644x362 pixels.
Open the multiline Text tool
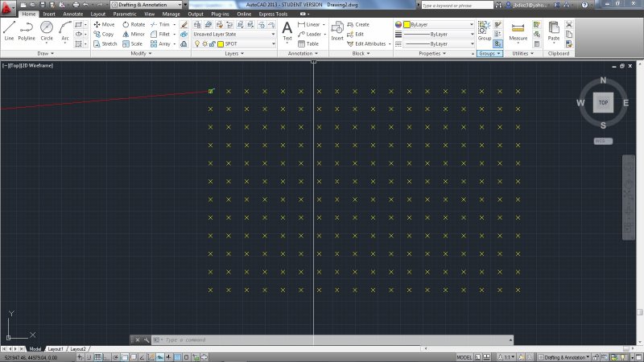click(287, 31)
